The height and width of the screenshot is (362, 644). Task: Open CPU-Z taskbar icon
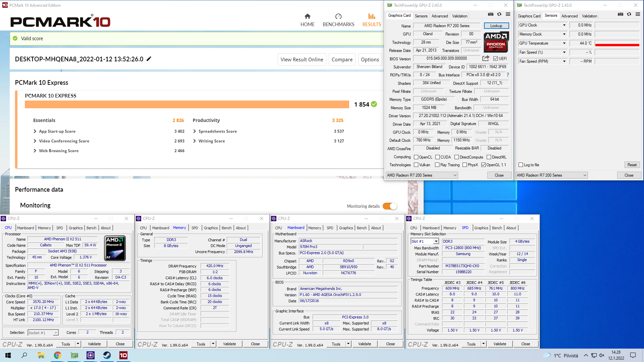pyautogui.click(x=91, y=355)
